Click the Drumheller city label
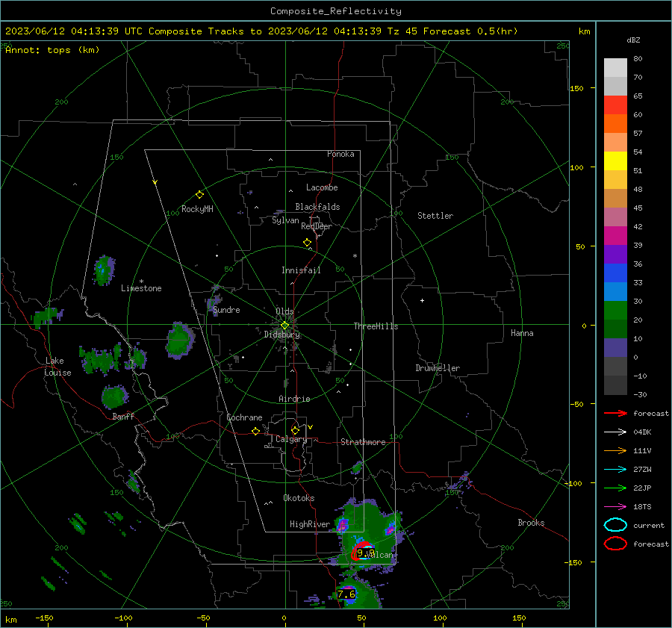672x628 pixels. coord(438,368)
